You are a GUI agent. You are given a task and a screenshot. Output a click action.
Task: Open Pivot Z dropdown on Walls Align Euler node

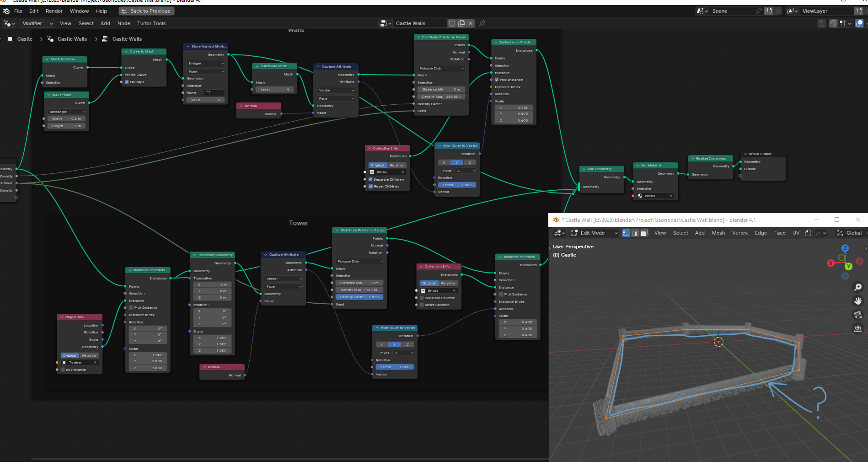466,171
